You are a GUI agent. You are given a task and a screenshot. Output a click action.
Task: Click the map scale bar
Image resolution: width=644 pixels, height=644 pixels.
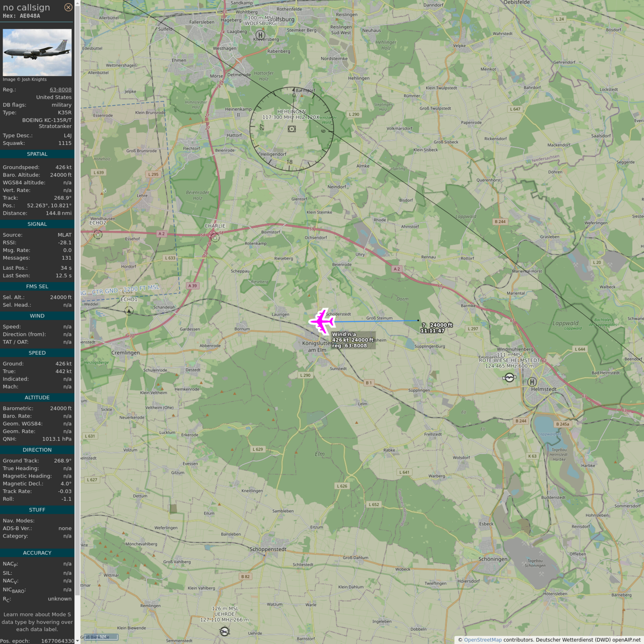101,637
